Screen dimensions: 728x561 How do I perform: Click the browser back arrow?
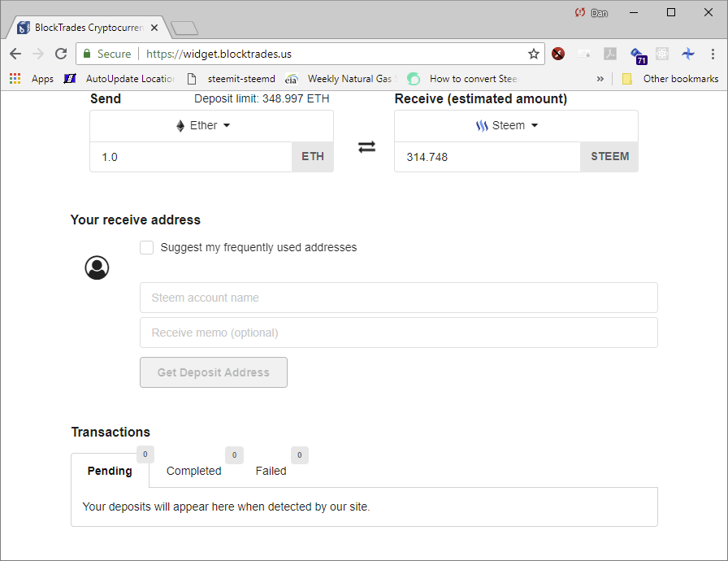tap(15, 54)
